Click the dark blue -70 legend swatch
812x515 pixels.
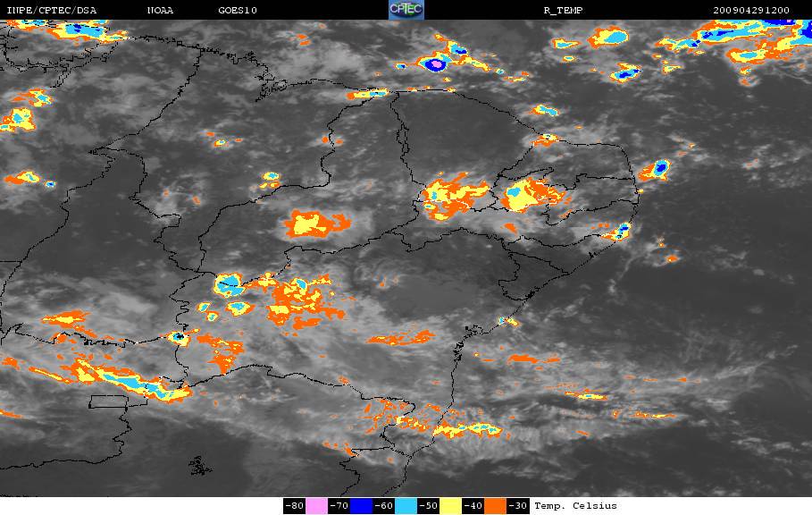coord(361,506)
